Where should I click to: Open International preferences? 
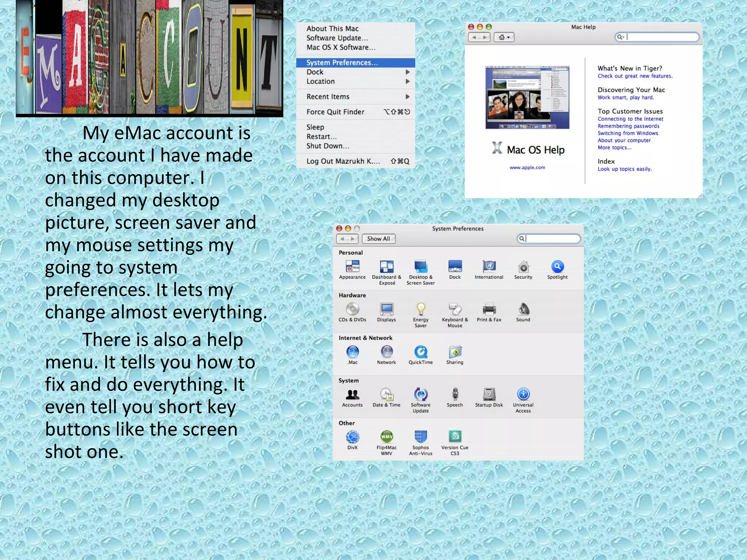pyautogui.click(x=489, y=270)
